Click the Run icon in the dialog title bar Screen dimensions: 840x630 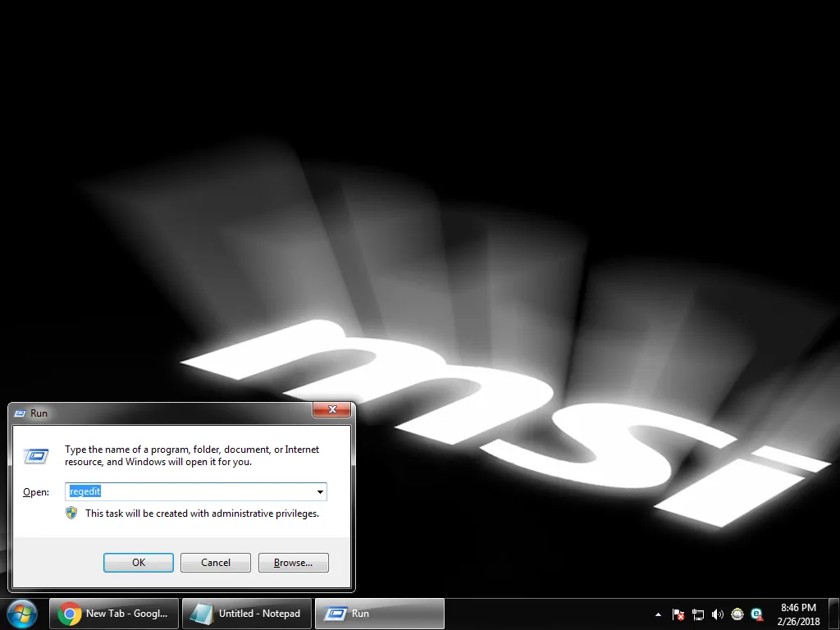(20, 413)
